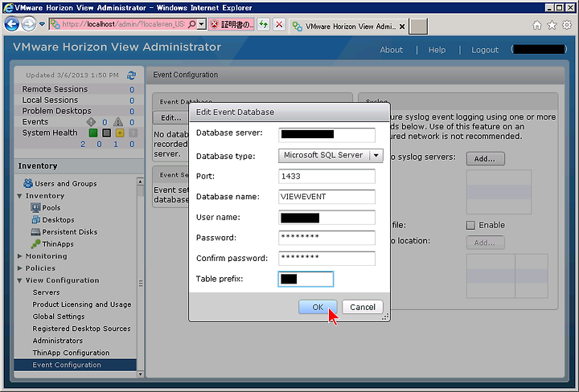Click the Events error diamond icon
Image resolution: width=579 pixels, height=392 pixels.
(x=91, y=121)
